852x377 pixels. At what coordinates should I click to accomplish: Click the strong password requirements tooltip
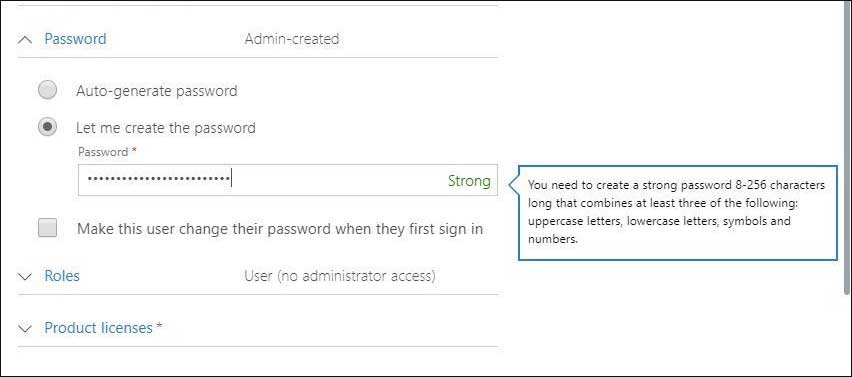pos(678,212)
